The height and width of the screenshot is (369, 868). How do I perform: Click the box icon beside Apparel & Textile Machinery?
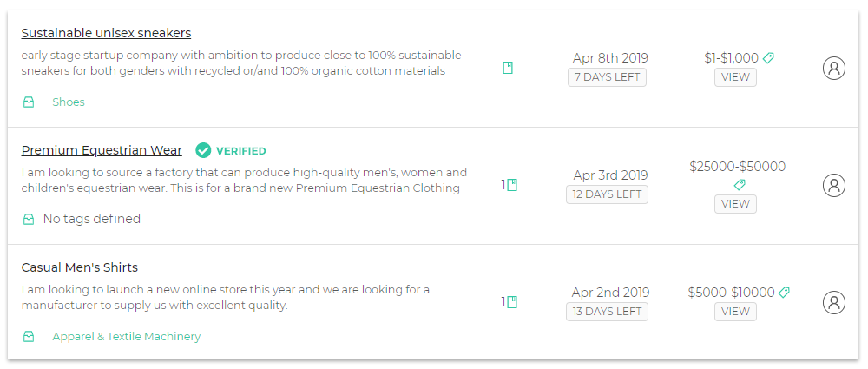pyautogui.click(x=29, y=336)
